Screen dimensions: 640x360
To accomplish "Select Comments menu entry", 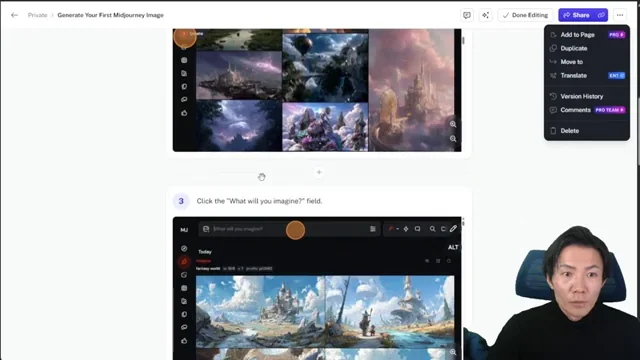I will (x=587, y=110).
